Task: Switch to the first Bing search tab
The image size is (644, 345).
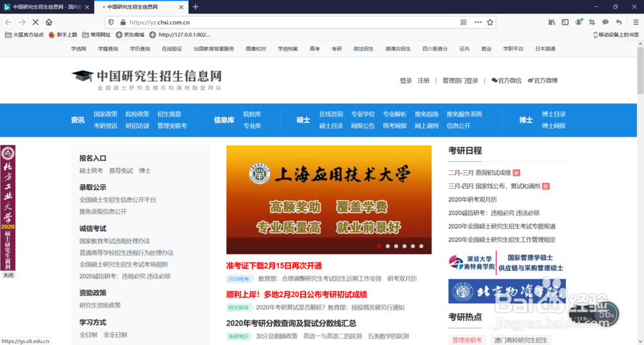Action: (x=47, y=7)
